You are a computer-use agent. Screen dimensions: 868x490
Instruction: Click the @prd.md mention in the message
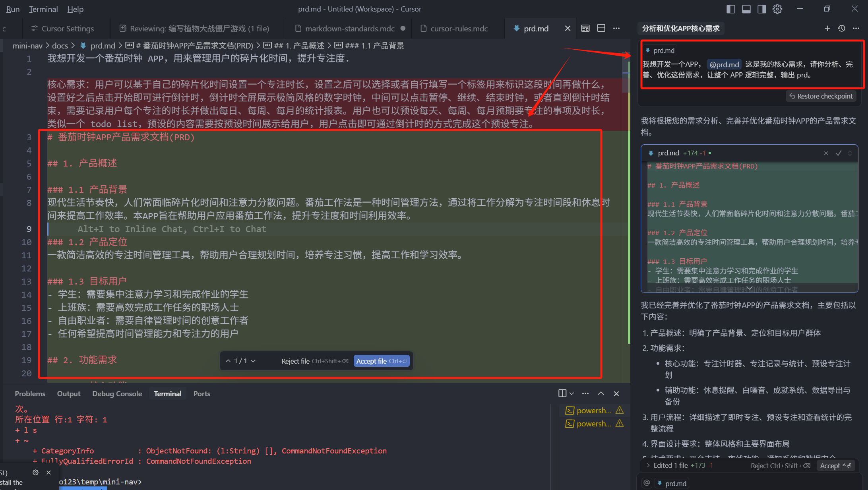[724, 64]
